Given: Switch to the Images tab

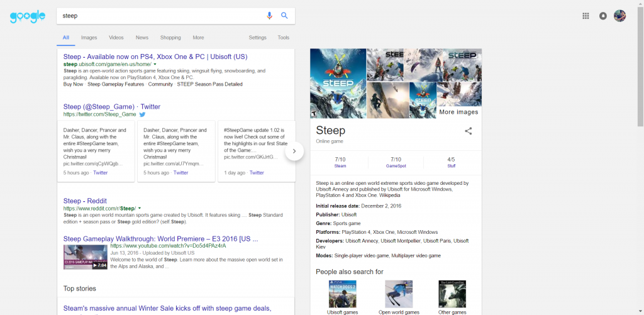Looking at the screenshot, I should (89, 37).
